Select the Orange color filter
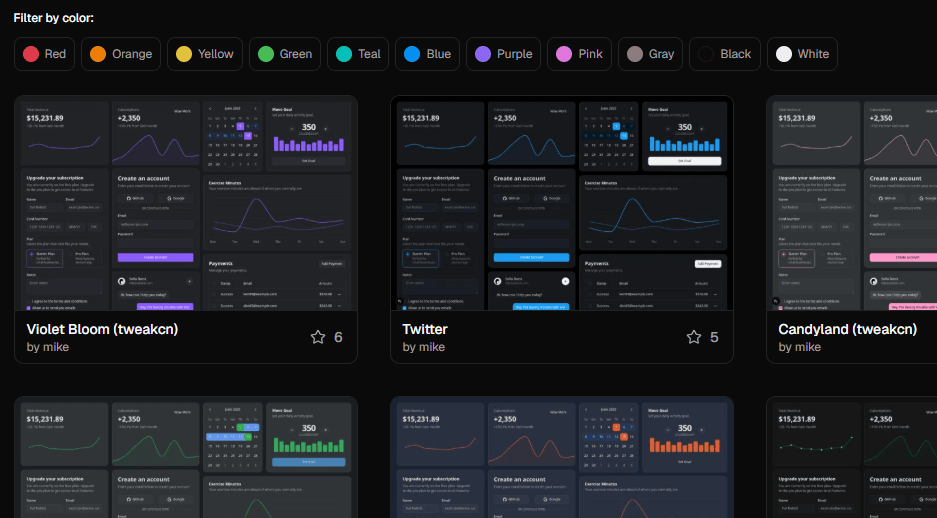The width and height of the screenshot is (937, 518). (120, 54)
